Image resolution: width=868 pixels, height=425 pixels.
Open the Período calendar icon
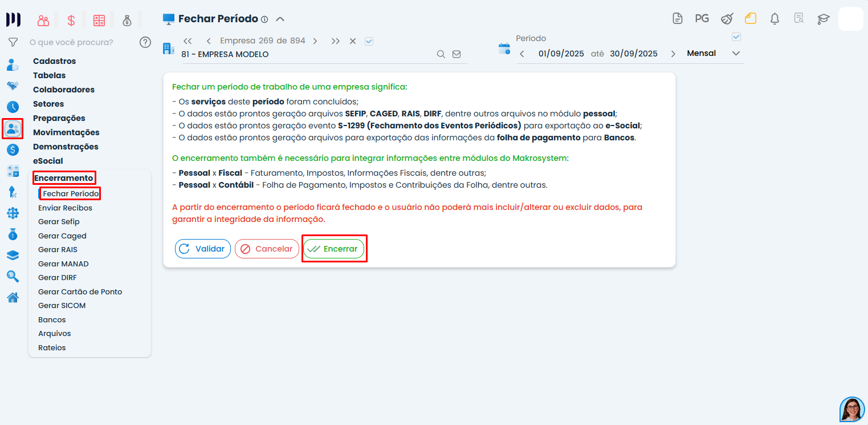(504, 48)
